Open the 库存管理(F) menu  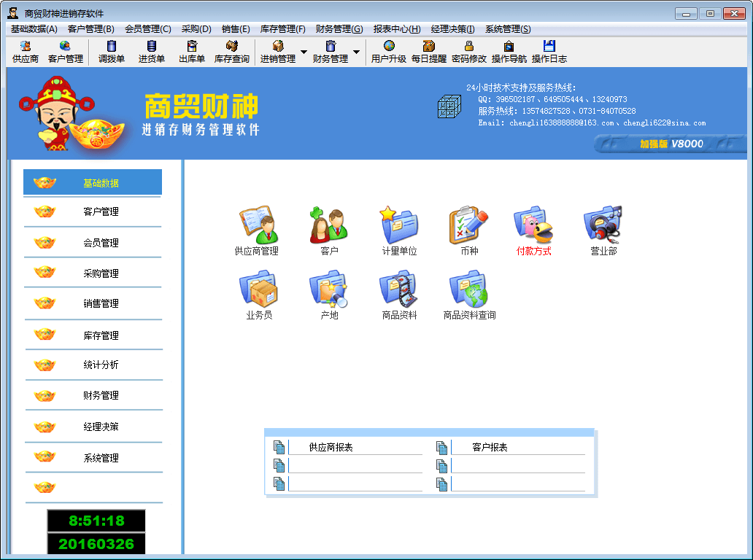pos(282,29)
